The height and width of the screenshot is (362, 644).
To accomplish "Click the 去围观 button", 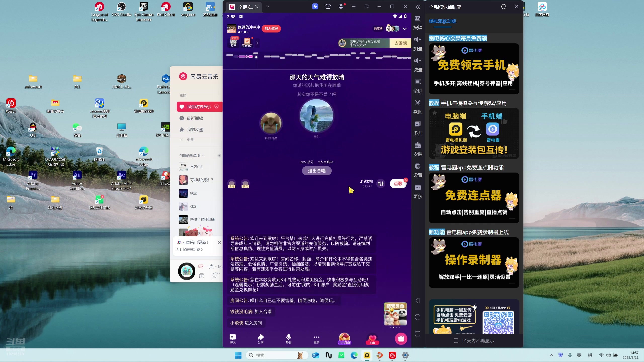I will (400, 43).
